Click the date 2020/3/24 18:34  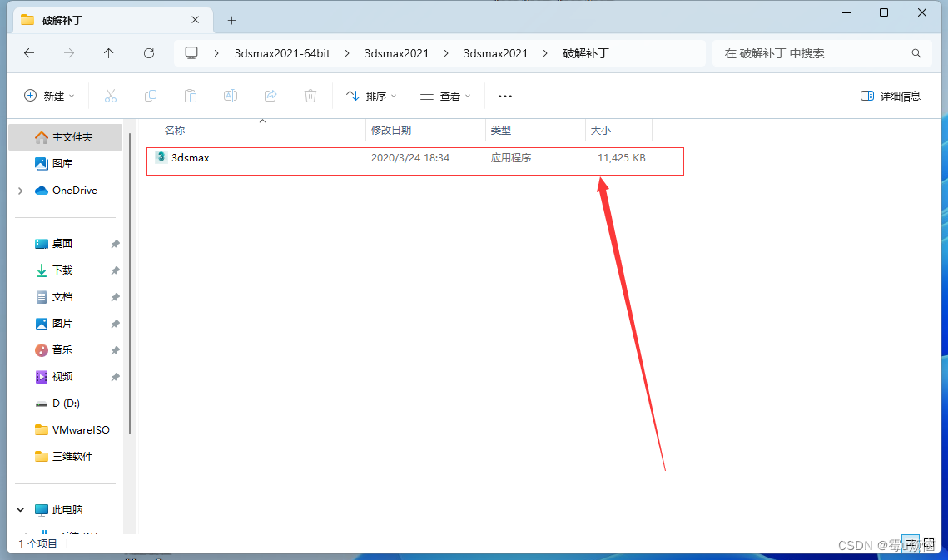(410, 158)
